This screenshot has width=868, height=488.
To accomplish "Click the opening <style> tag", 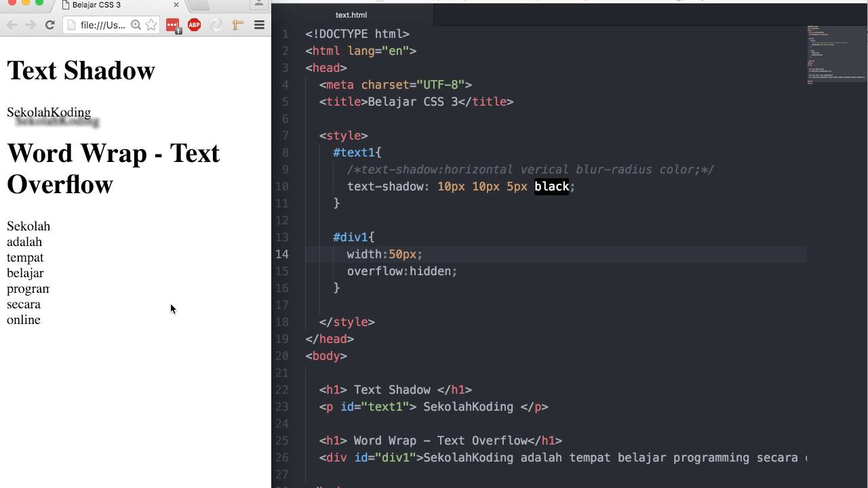I will (x=344, y=136).
